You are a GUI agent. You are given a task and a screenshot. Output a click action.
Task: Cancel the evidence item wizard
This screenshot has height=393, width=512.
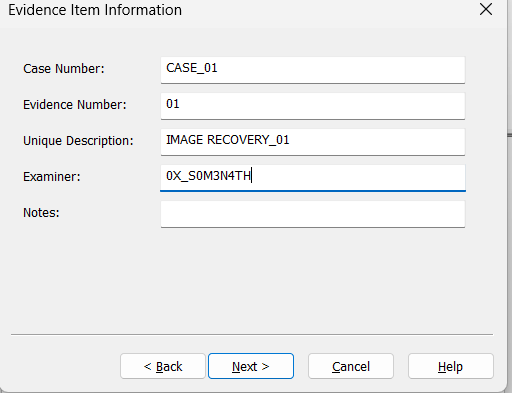pos(351,366)
